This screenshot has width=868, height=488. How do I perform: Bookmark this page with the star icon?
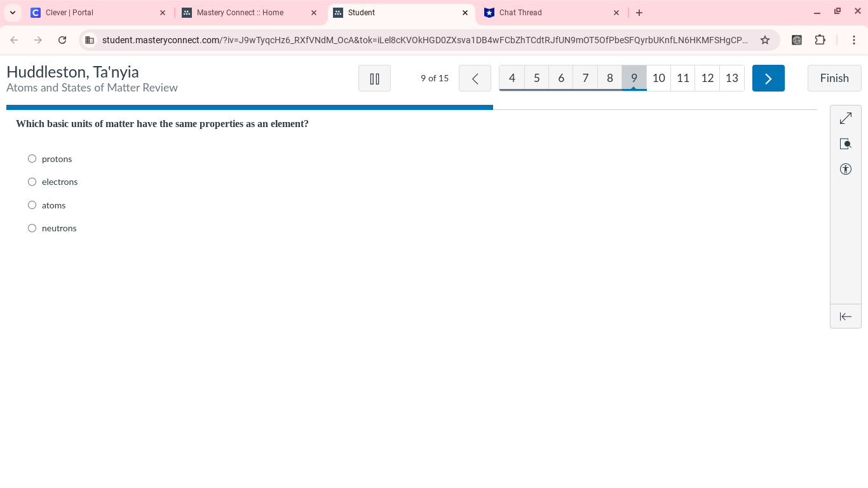pyautogui.click(x=765, y=40)
